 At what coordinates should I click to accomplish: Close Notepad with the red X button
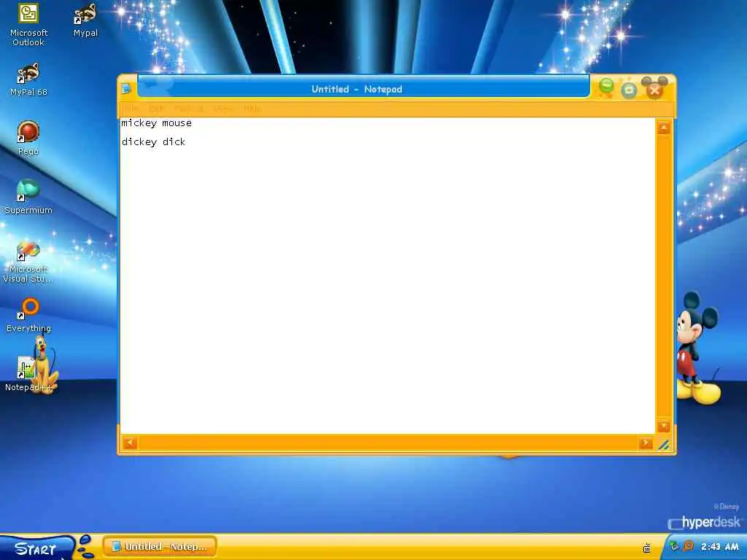654,90
